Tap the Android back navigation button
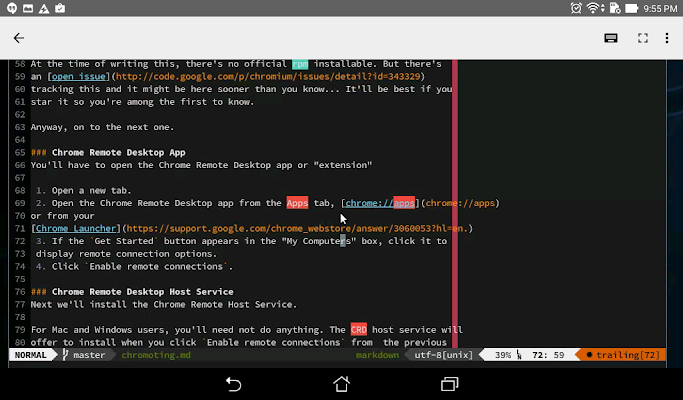 (x=233, y=384)
